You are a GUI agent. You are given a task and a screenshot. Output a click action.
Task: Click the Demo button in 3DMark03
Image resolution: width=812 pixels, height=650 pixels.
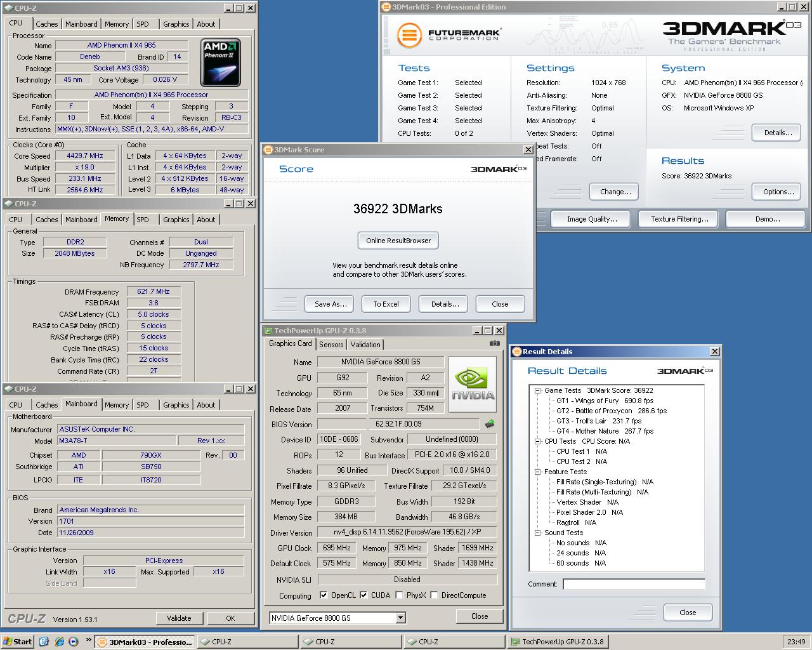point(767,219)
